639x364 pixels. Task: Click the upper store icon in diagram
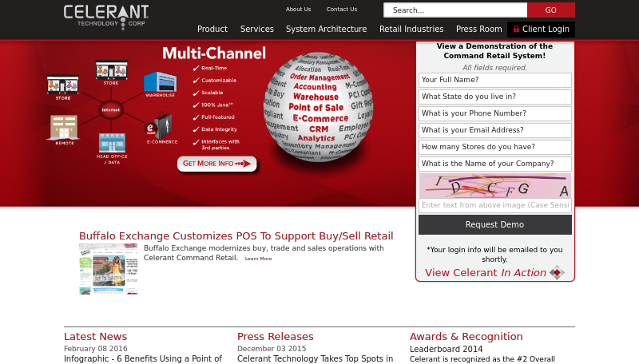coord(111,70)
